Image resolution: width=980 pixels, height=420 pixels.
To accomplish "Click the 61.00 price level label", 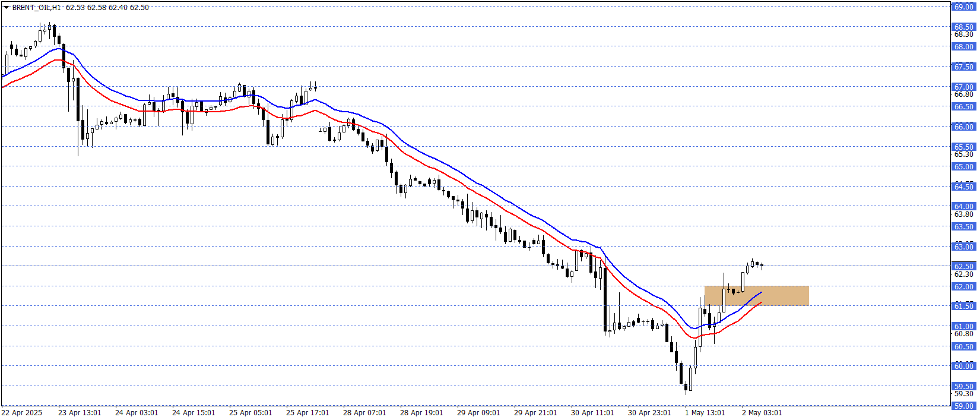I will click(963, 326).
